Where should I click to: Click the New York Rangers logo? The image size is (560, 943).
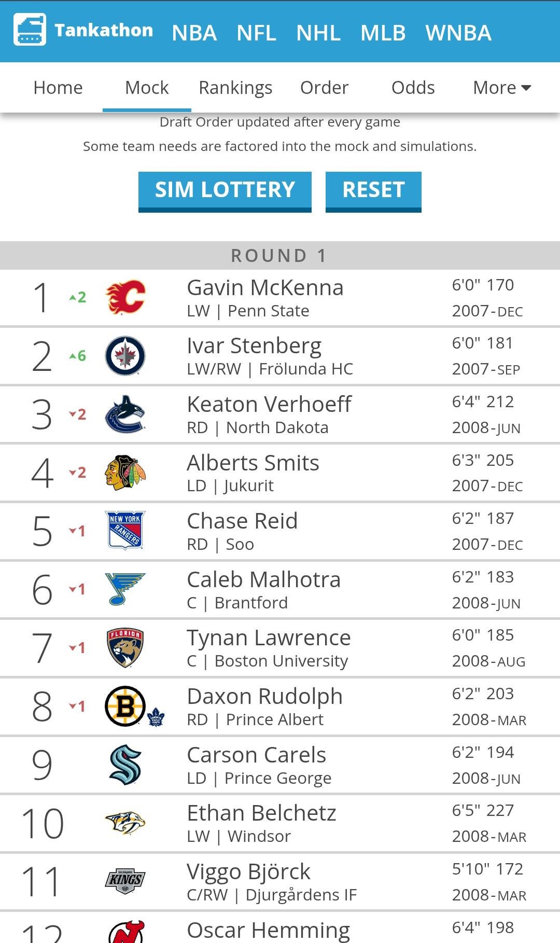(125, 531)
